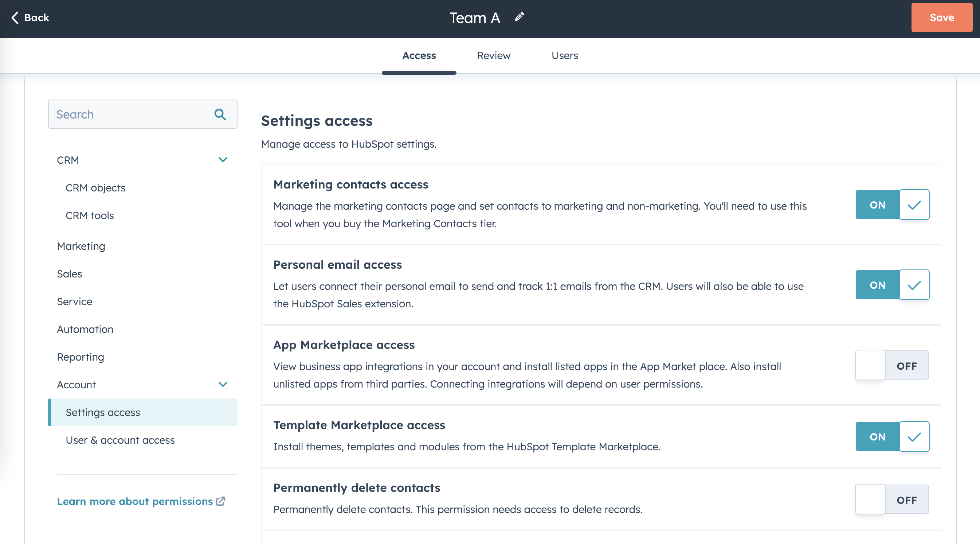
Task: Enable App Marketplace access toggle
Action: point(892,365)
